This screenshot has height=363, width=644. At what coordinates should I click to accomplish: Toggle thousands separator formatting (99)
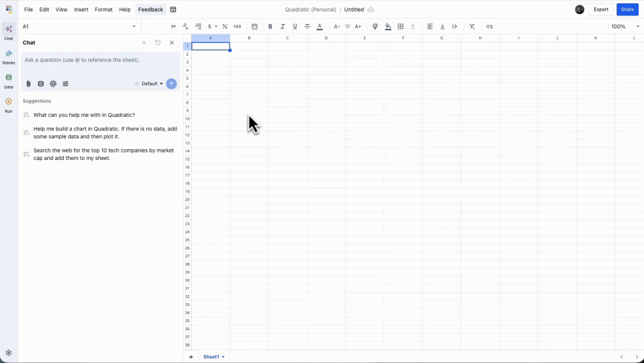click(174, 27)
